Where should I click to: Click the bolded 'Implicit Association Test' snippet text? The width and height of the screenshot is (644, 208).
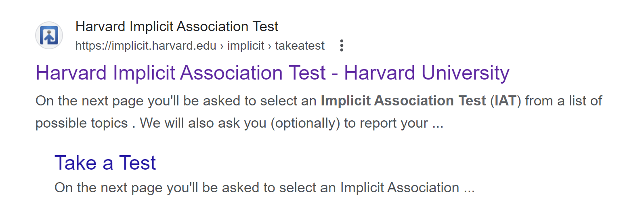point(403,101)
